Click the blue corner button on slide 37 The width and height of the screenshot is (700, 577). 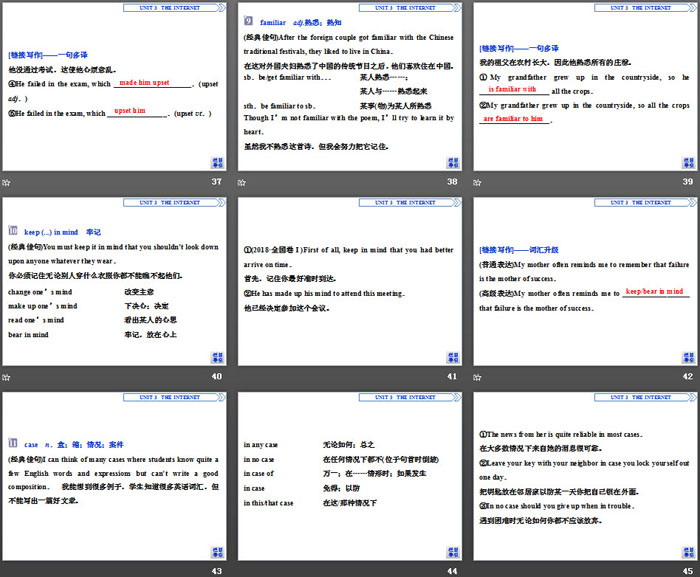(x=217, y=162)
